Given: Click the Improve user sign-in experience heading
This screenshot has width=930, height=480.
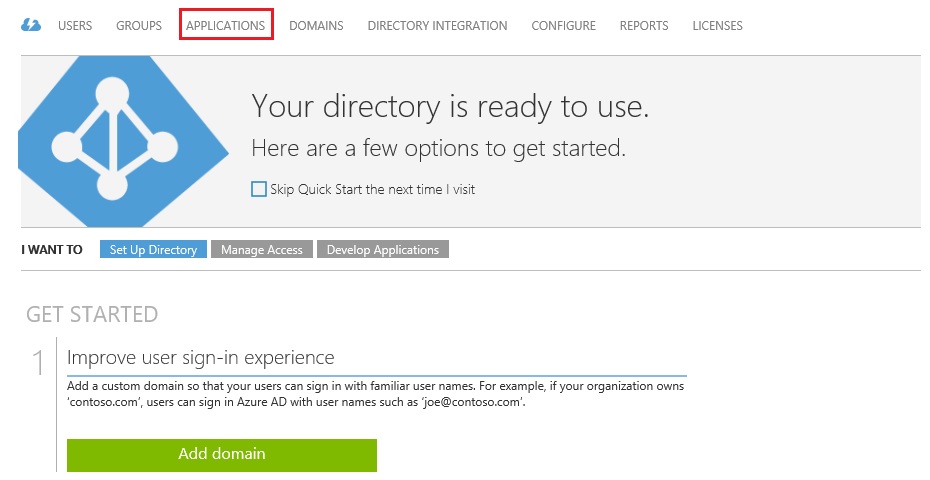Looking at the screenshot, I should click(200, 358).
